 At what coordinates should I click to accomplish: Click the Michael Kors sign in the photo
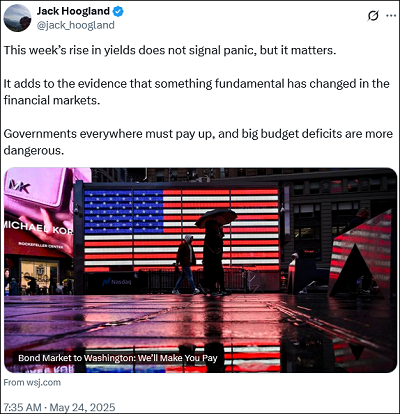tap(38, 227)
